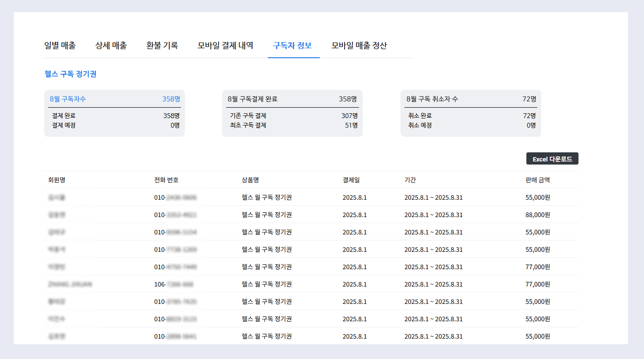
Task: Go to the 모바일 결제 내역 tab
Action: [x=226, y=46]
